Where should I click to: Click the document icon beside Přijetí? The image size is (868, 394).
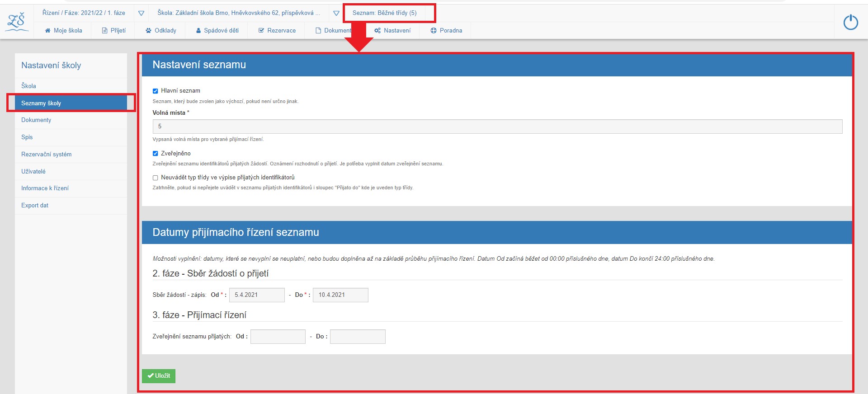(x=104, y=31)
